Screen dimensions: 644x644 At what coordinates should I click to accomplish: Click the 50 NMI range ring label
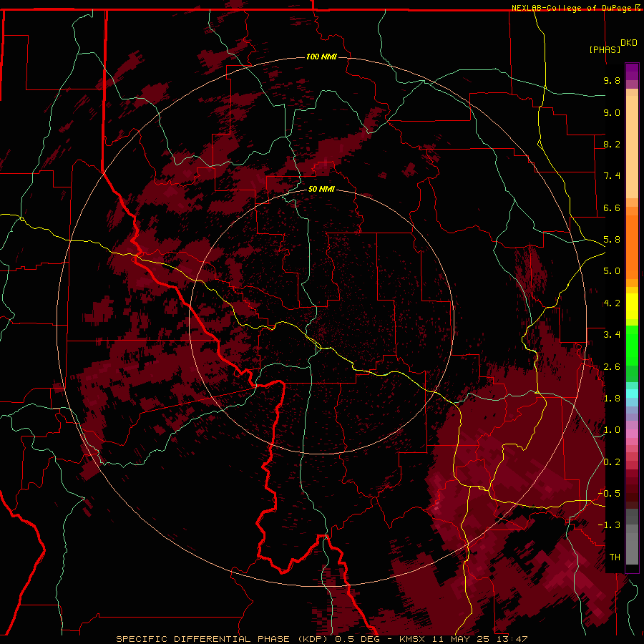click(x=321, y=189)
